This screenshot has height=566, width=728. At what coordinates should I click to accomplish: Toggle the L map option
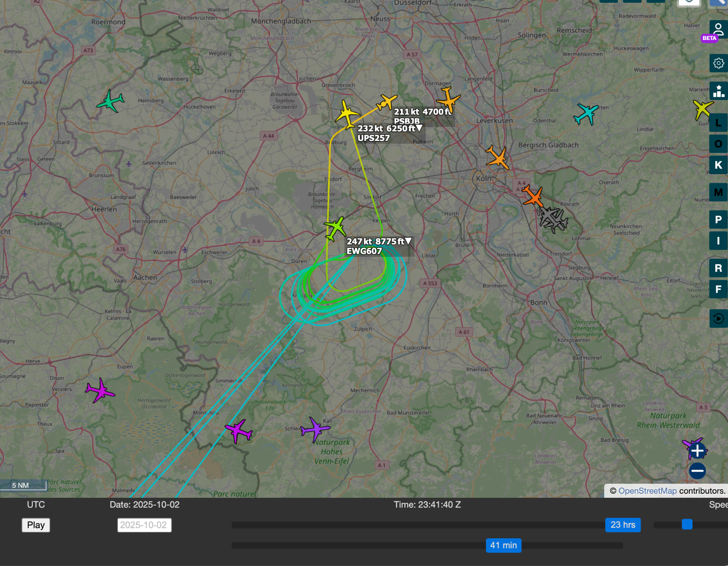pos(718,123)
